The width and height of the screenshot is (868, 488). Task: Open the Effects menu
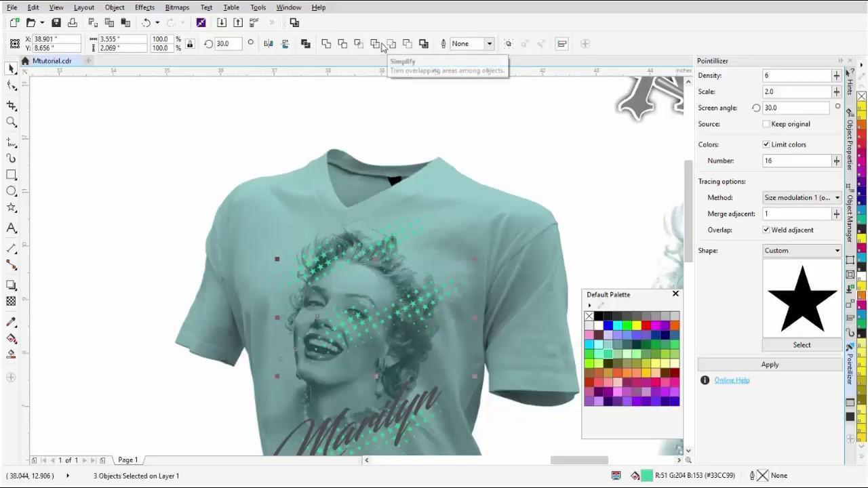tap(144, 7)
